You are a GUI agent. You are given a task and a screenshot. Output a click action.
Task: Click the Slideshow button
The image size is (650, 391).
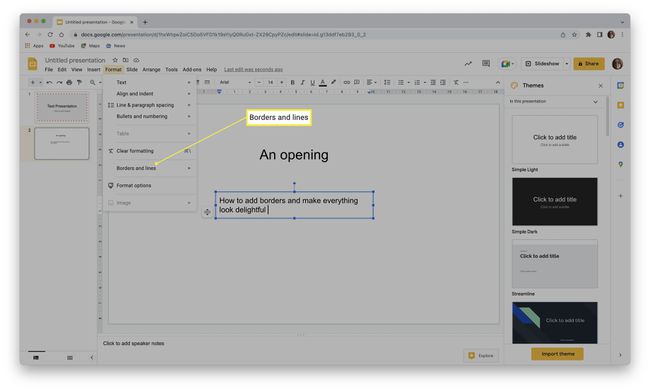[x=542, y=64]
